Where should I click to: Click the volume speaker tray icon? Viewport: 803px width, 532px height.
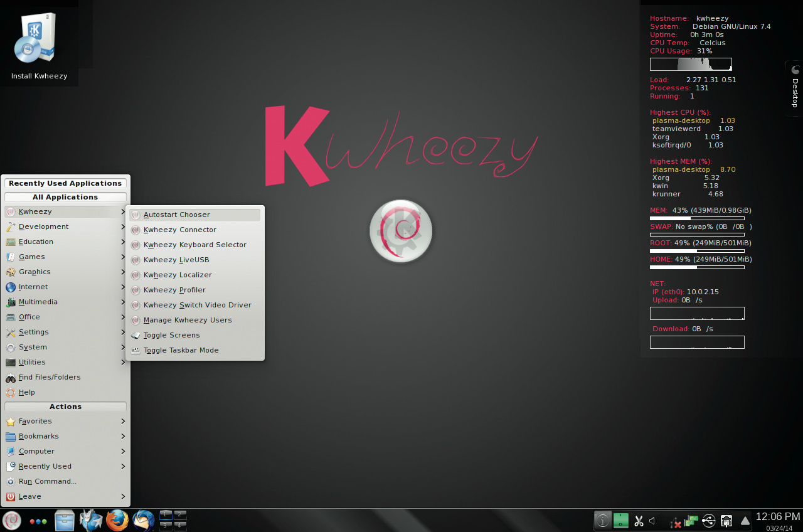pos(652,520)
